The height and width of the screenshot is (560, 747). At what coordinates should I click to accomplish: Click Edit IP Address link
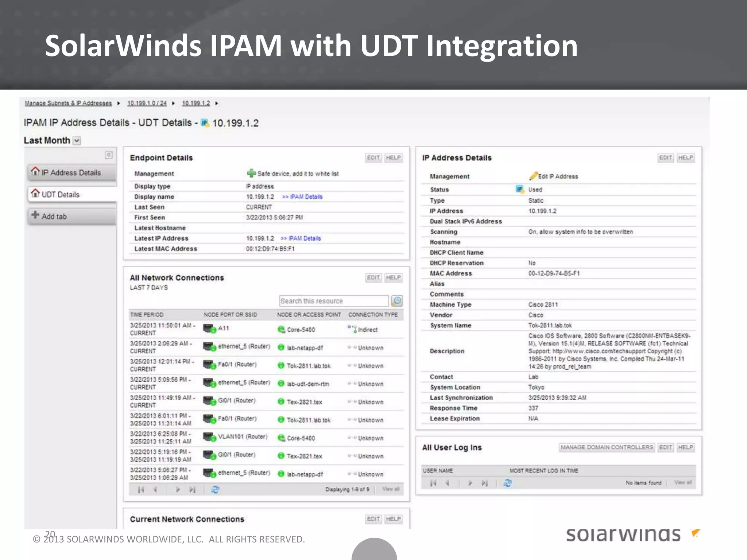[x=558, y=176]
